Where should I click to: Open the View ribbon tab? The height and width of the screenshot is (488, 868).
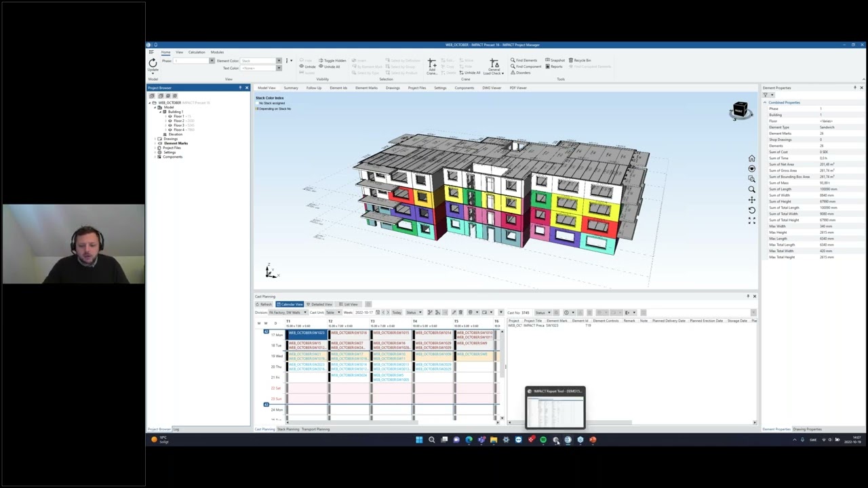click(180, 52)
